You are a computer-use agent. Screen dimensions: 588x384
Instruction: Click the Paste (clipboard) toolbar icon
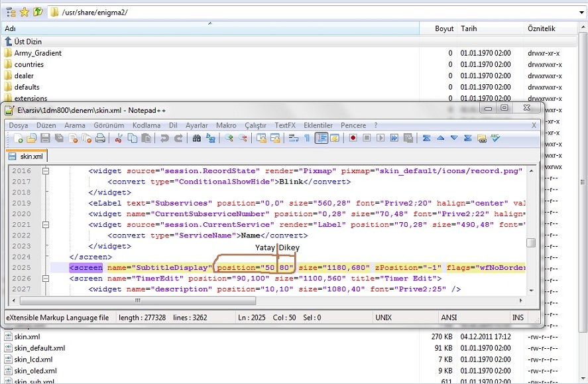pos(147,139)
